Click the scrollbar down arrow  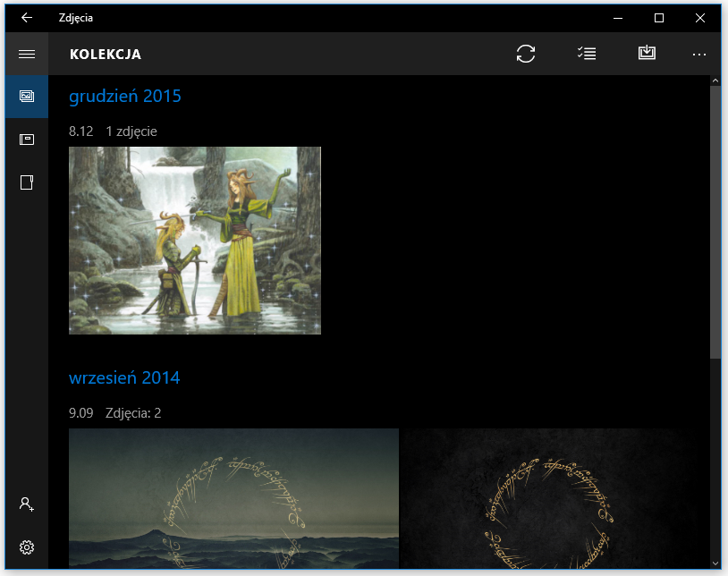tap(715, 563)
